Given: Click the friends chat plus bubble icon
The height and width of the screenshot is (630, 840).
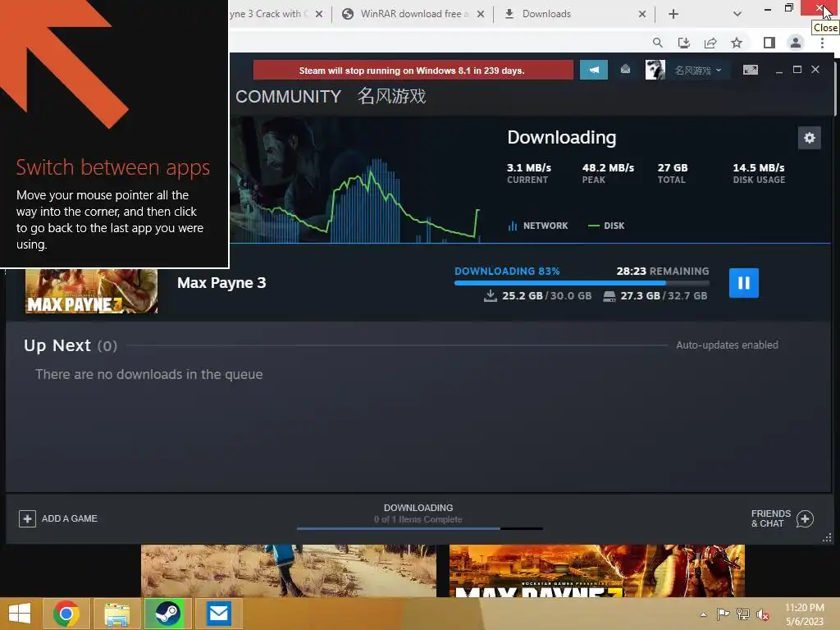Looking at the screenshot, I should [805, 518].
